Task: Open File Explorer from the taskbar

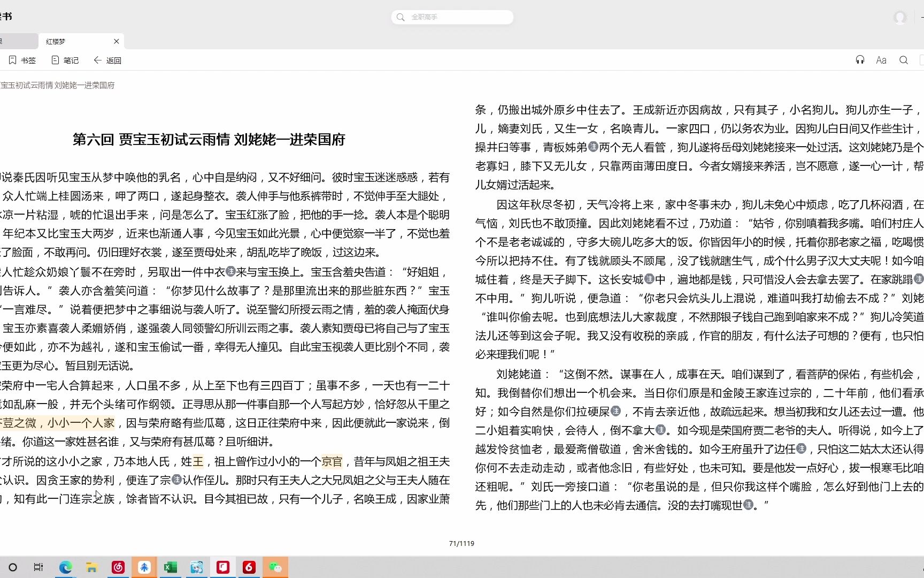Action: pyautogui.click(x=91, y=567)
